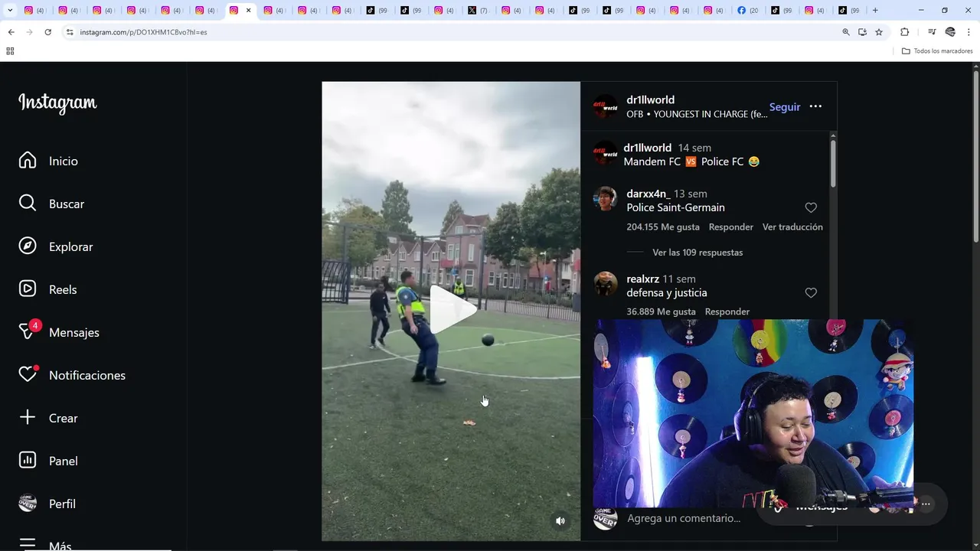Click the caption text Mandem FC Police FC
The width and height of the screenshot is (980, 551).
coord(691,161)
